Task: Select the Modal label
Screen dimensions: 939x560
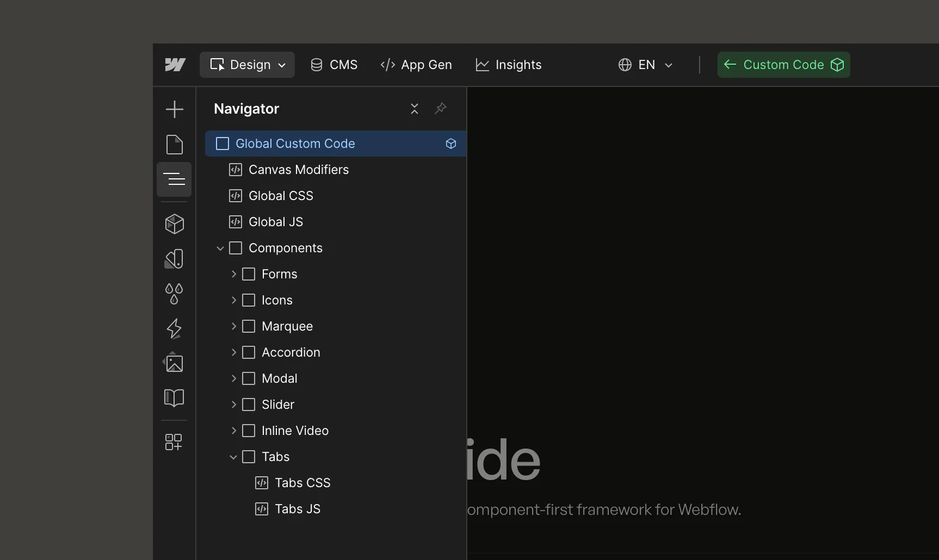Action: tap(280, 378)
